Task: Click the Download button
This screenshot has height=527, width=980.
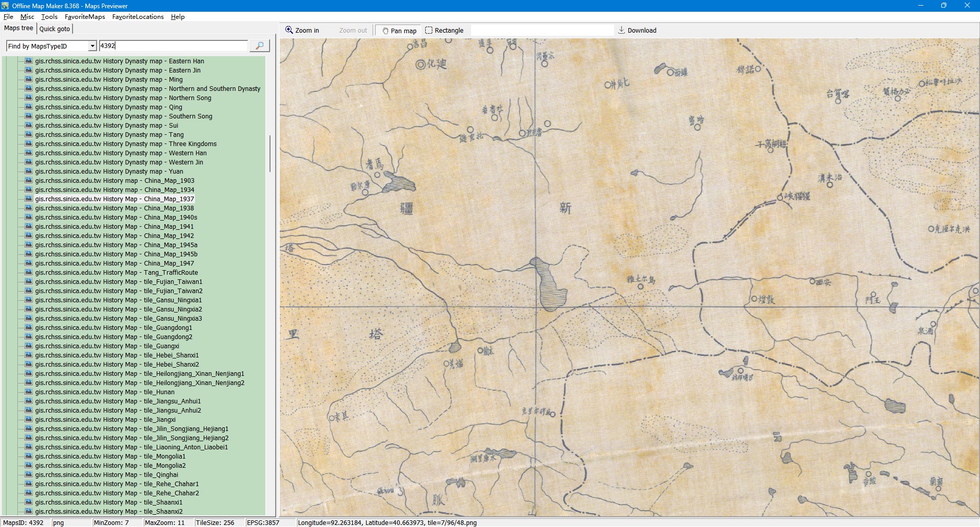Action: 637,31
